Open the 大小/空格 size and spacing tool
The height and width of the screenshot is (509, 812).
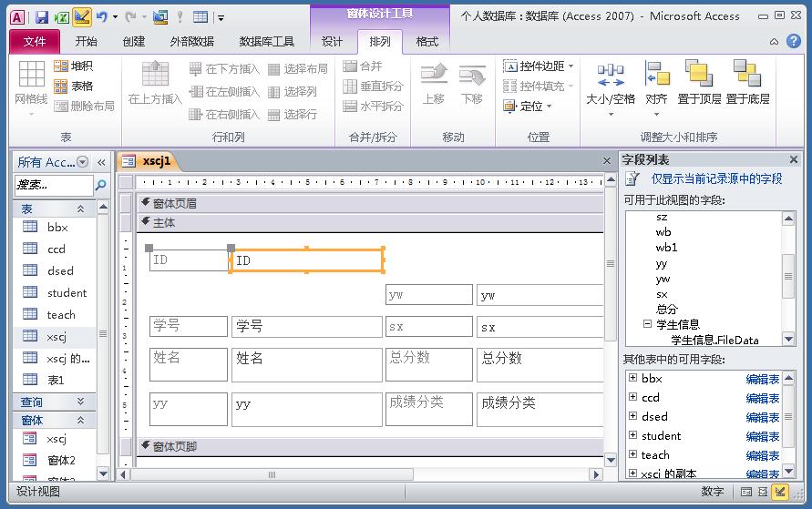click(611, 81)
